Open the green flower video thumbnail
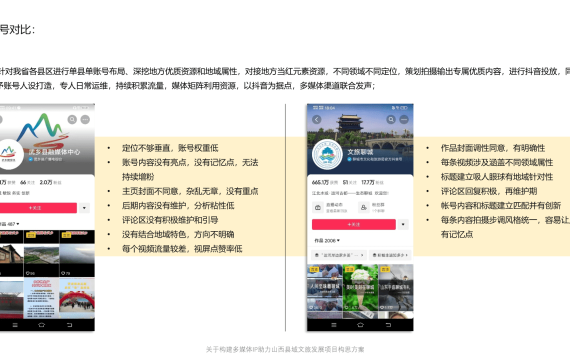This screenshot has width=570, height=360. [360, 287]
